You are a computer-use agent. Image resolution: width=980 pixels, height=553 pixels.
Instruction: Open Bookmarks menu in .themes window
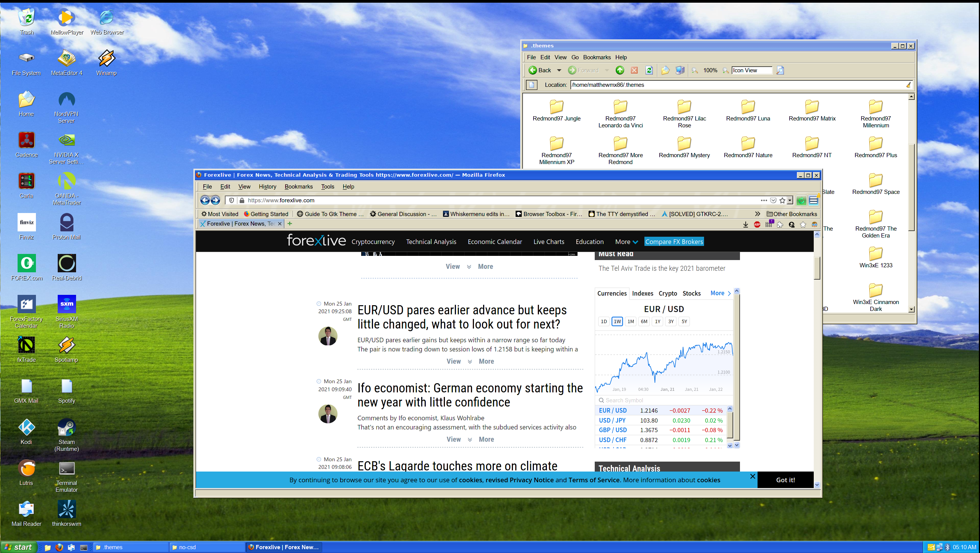click(597, 57)
